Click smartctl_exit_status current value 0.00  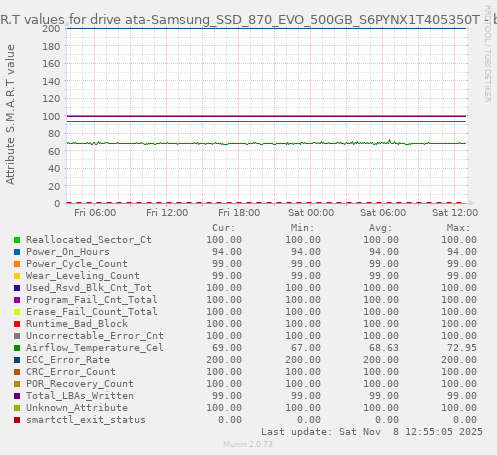[x=230, y=420]
